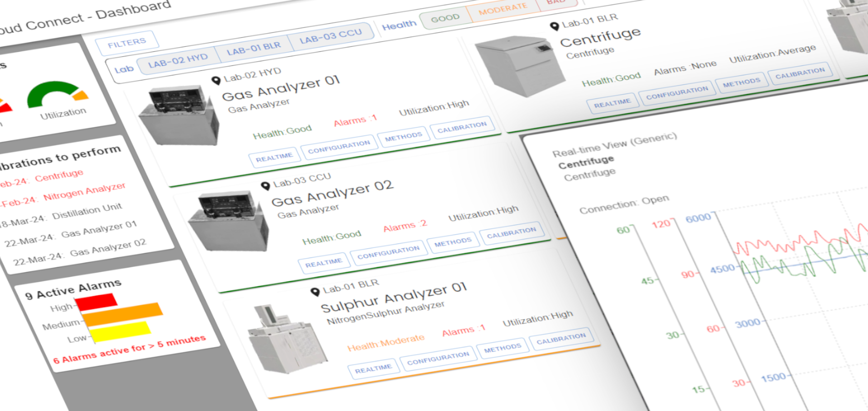The image size is (868, 411).
Task: Click the 'Sulphur Analyzer 01' title
Action: 394,297
